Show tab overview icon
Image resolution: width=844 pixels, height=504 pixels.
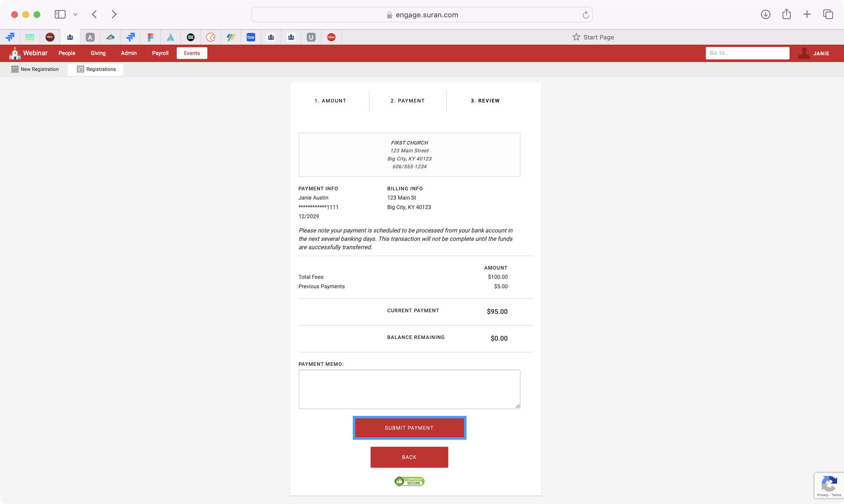tap(828, 14)
